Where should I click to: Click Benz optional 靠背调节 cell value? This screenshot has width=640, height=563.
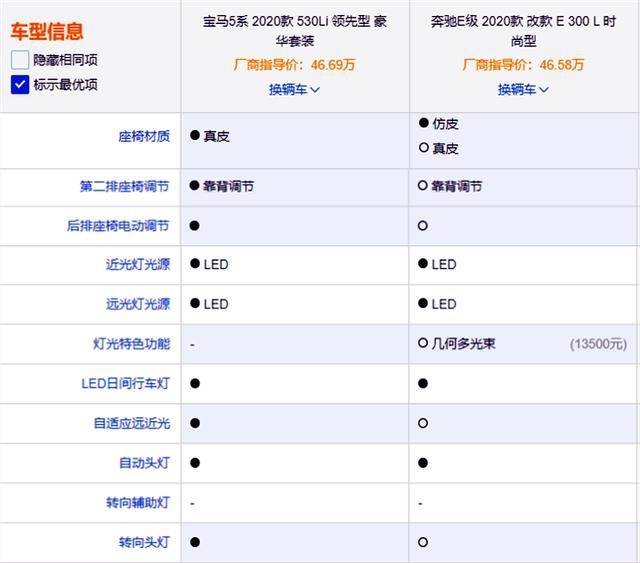[x=457, y=187]
